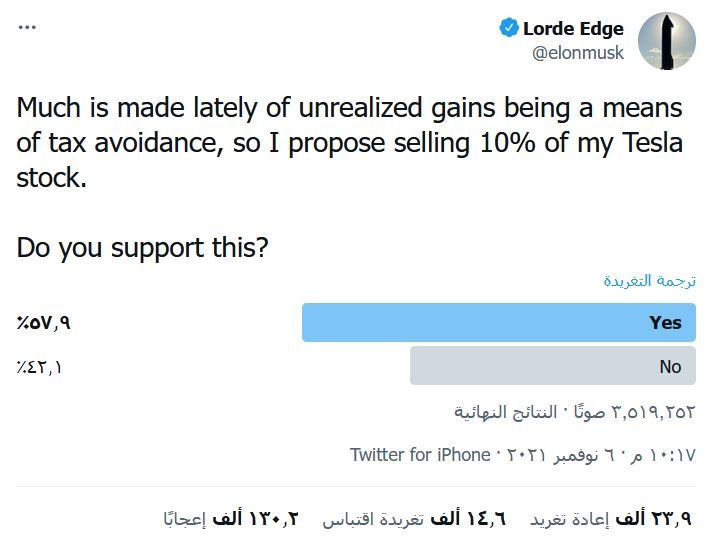Open the Twitter for iPhone source link
The image size is (710, 539).
[x=420, y=455]
